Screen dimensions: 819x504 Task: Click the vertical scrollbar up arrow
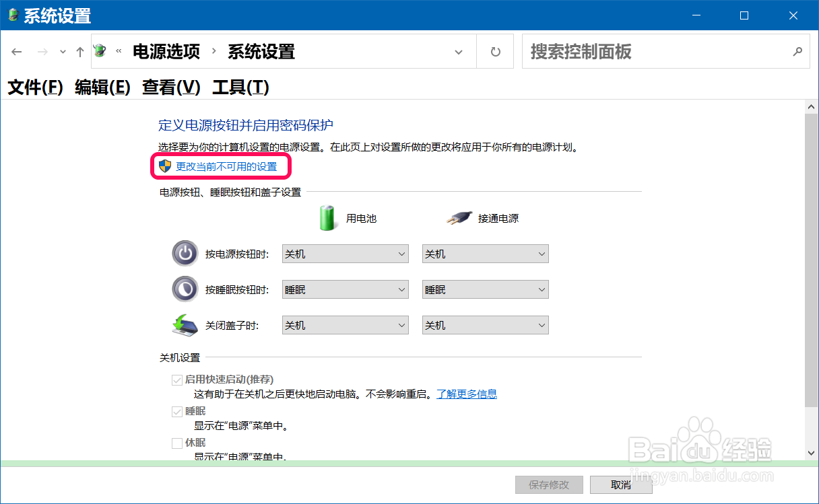pos(812,107)
